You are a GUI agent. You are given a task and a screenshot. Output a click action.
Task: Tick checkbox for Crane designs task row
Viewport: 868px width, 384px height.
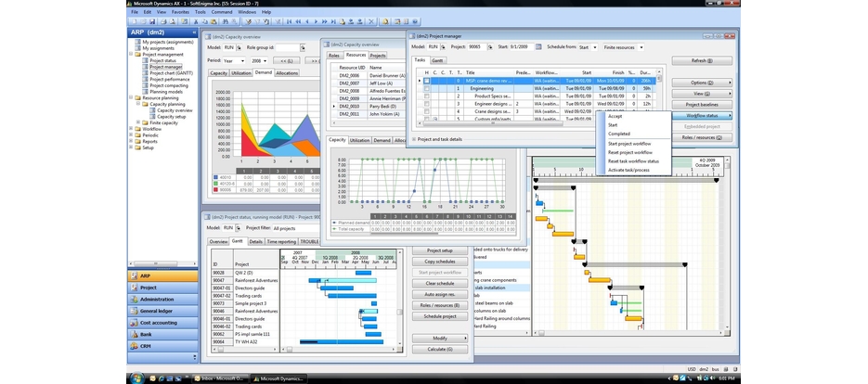click(x=426, y=111)
